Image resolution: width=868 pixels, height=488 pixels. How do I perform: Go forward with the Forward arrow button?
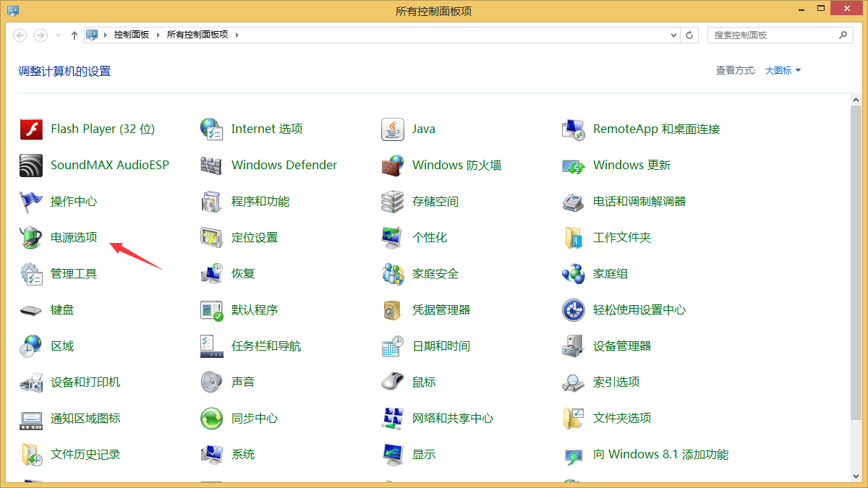pyautogui.click(x=41, y=35)
